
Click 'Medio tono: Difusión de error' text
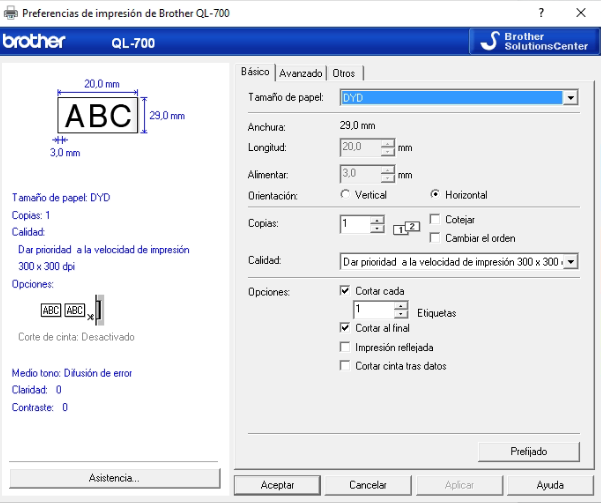click(x=72, y=373)
